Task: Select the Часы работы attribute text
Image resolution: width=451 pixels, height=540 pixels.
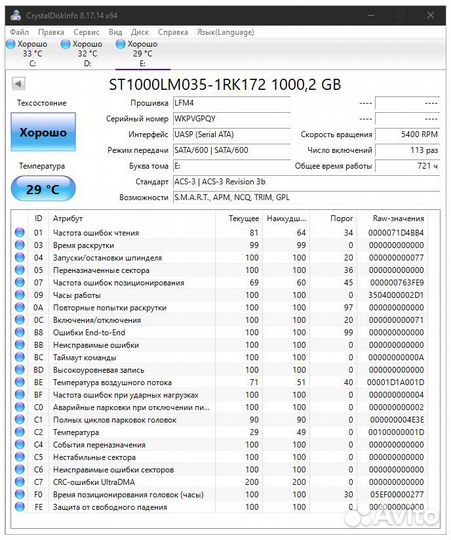Action: pyautogui.click(x=76, y=295)
